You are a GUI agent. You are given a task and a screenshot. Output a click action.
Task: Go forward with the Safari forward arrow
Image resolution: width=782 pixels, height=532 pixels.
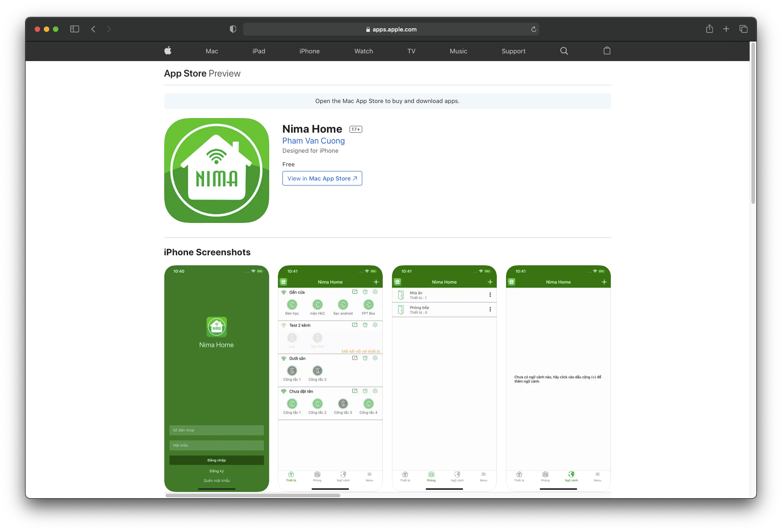109,29
